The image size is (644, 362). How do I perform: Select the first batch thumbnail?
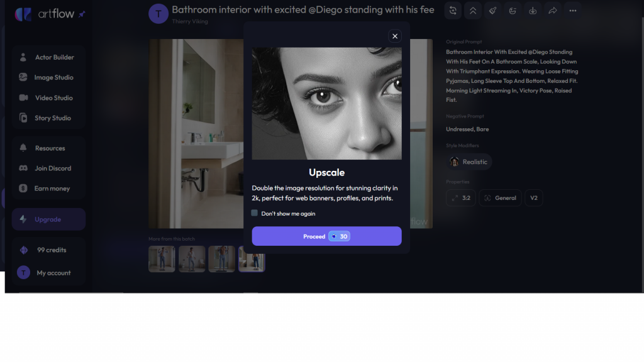click(162, 259)
